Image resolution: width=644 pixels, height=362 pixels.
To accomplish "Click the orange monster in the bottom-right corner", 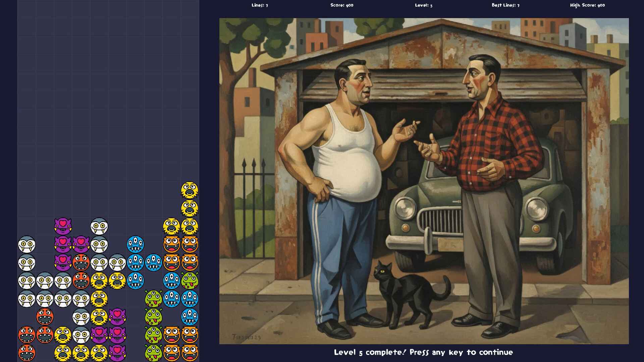I will [190, 353].
